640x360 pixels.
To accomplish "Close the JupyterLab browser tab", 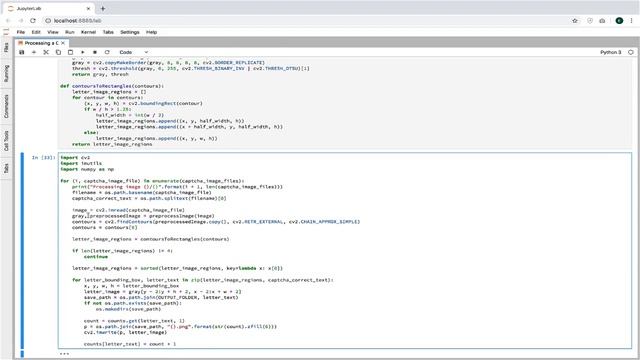I will tap(89, 8).
